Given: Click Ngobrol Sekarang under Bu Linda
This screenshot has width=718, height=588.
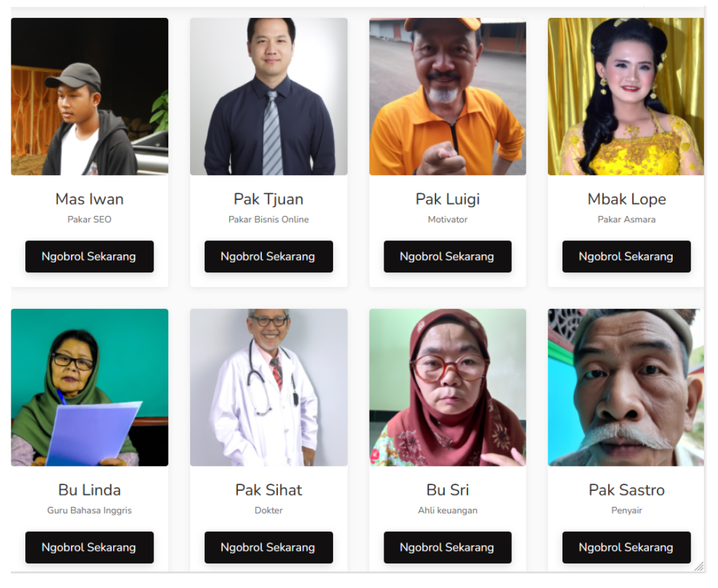Looking at the screenshot, I should (89, 547).
